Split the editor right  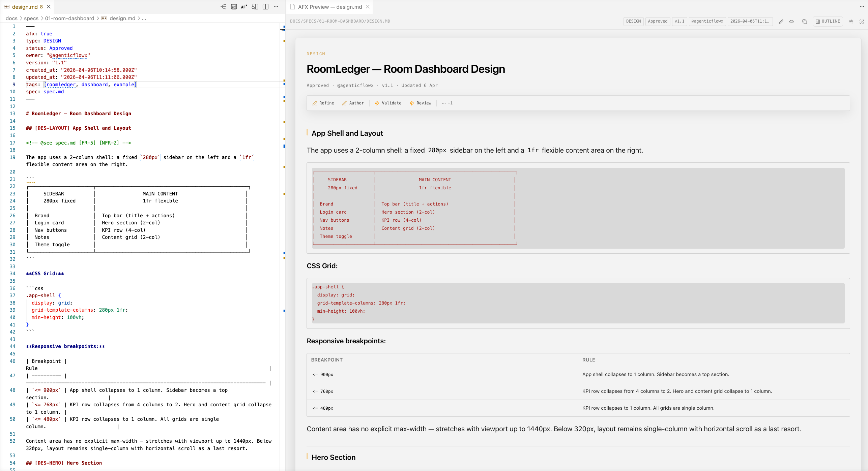click(x=265, y=7)
